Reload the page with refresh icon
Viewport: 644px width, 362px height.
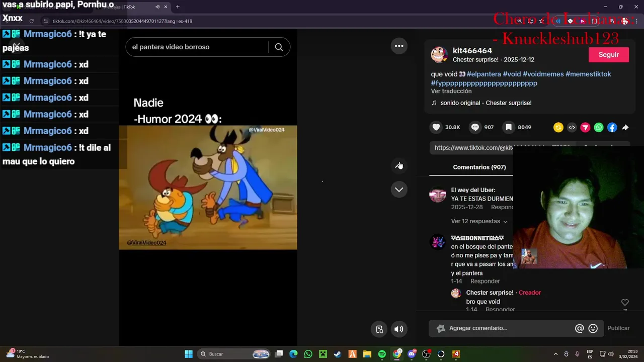[31, 21]
